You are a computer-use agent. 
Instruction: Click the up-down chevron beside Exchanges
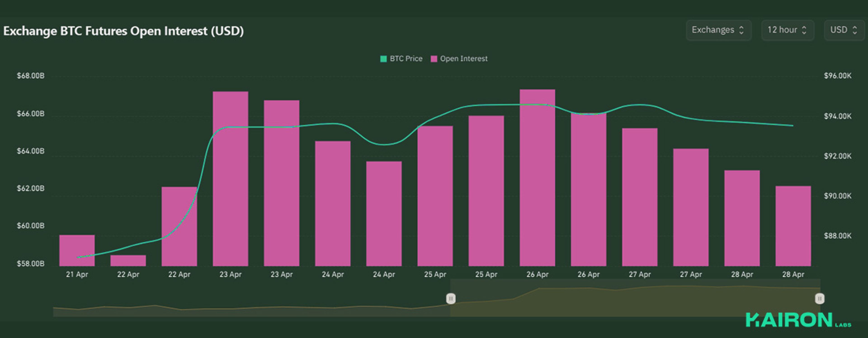point(741,30)
